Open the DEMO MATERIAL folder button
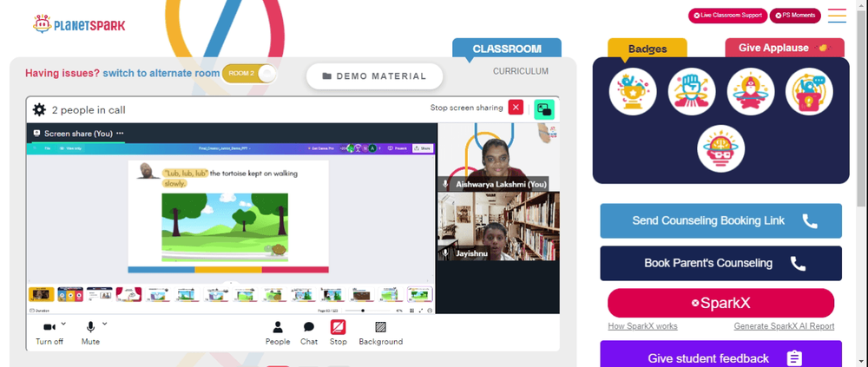The image size is (868, 367). [x=375, y=76]
